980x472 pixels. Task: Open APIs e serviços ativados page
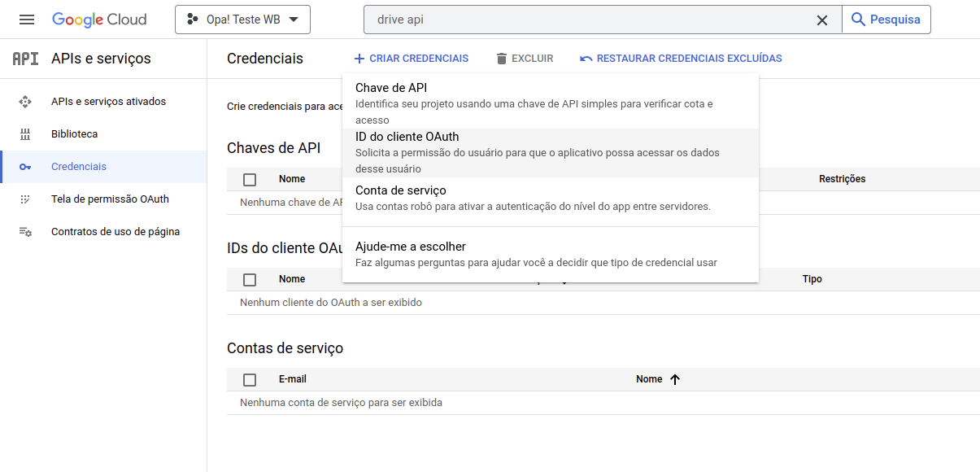(103, 102)
